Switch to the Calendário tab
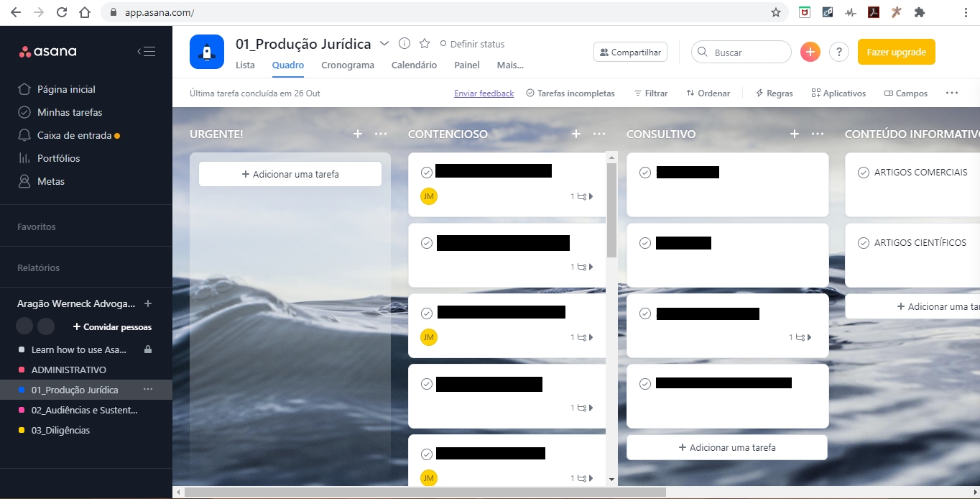 click(414, 65)
